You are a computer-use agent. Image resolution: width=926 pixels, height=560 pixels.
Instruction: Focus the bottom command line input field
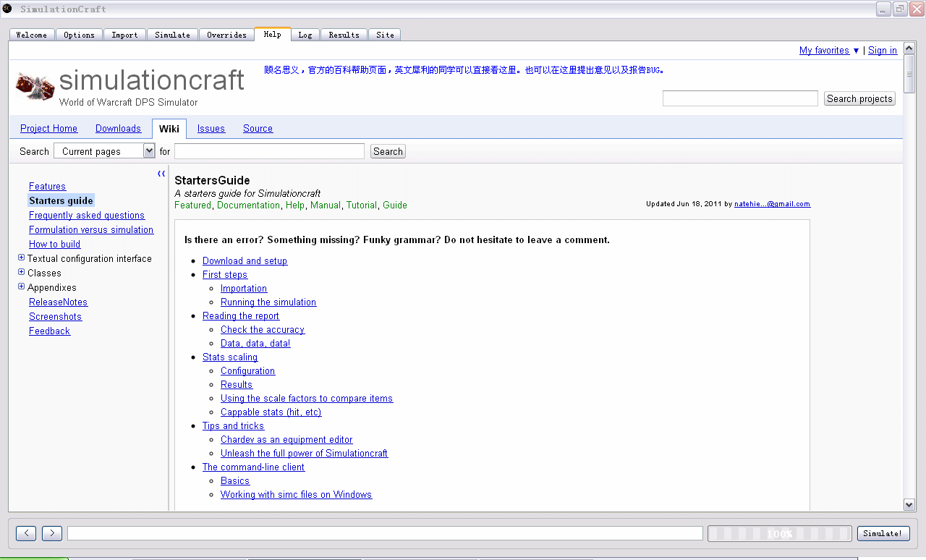pyautogui.click(x=385, y=533)
